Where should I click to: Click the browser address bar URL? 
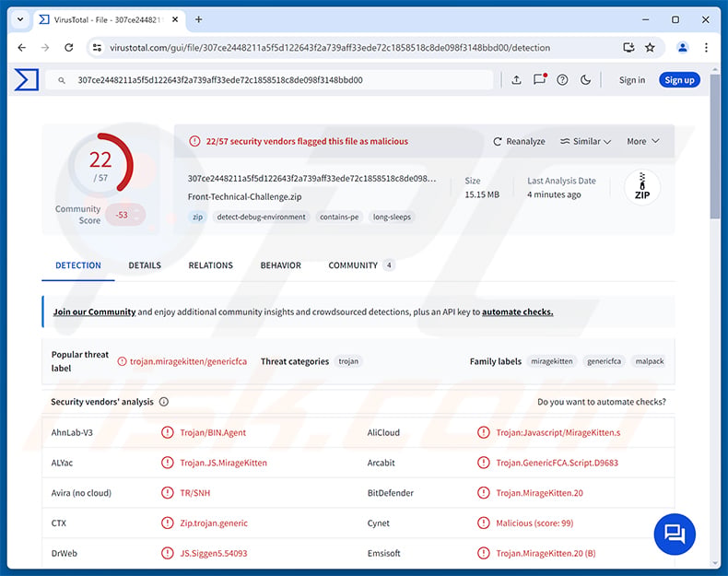[330, 47]
